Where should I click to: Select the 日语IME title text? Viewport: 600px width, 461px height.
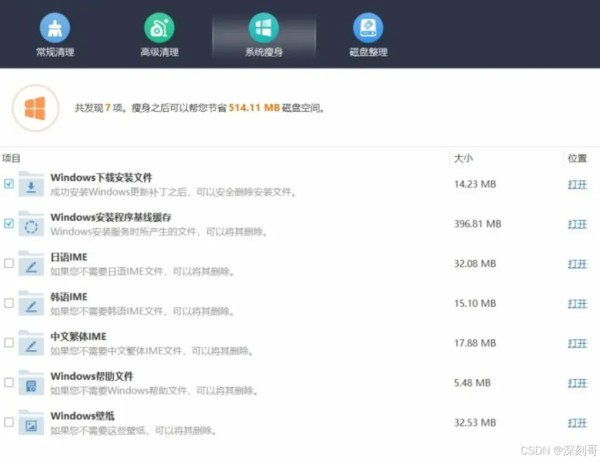pyautogui.click(x=69, y=257)
